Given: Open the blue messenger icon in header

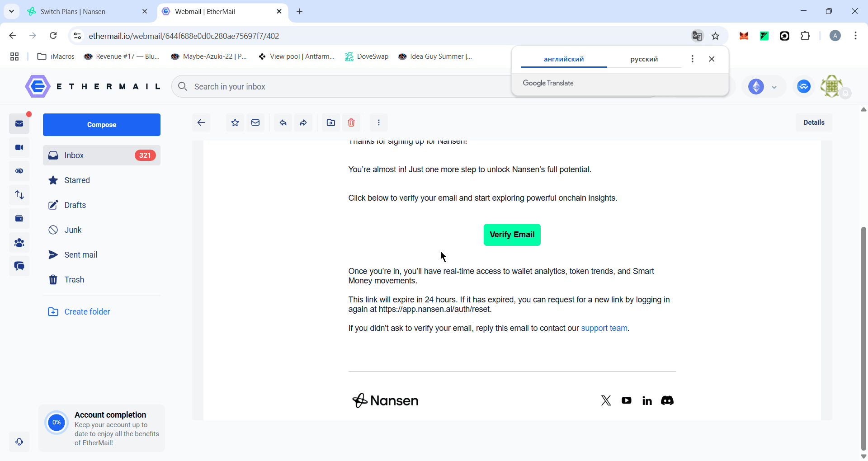Looking at the screenshot, I should [x=804, y=86].
